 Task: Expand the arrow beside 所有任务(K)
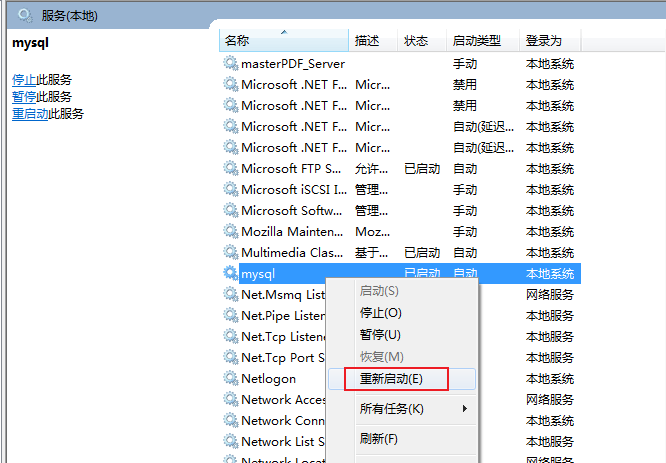pos(465,409)
